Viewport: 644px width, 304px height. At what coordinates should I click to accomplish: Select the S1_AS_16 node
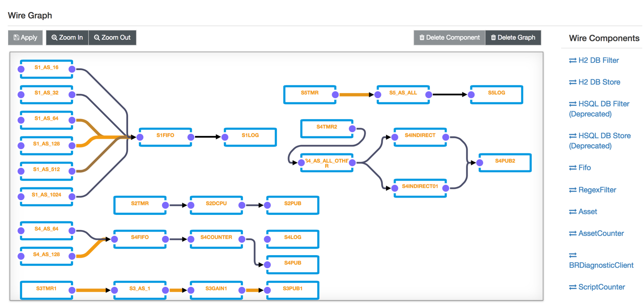pos(46,69)
